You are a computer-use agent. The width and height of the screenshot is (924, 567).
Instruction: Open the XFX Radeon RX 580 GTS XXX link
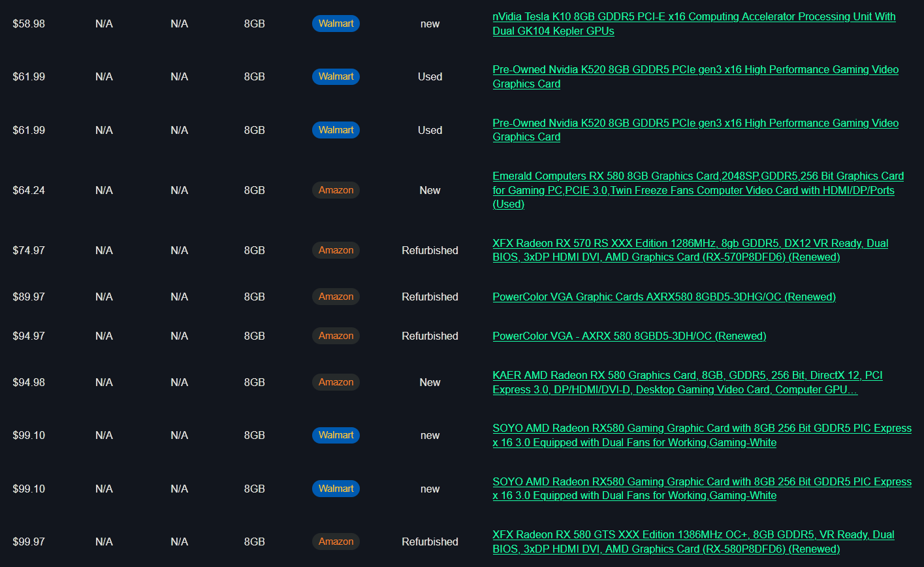tap(693, 542)
